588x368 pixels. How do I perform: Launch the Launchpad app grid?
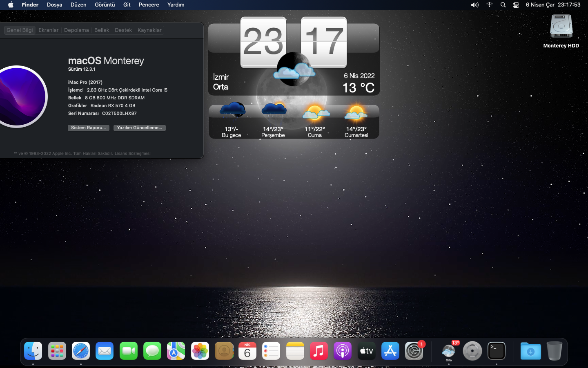click(57, 351)
